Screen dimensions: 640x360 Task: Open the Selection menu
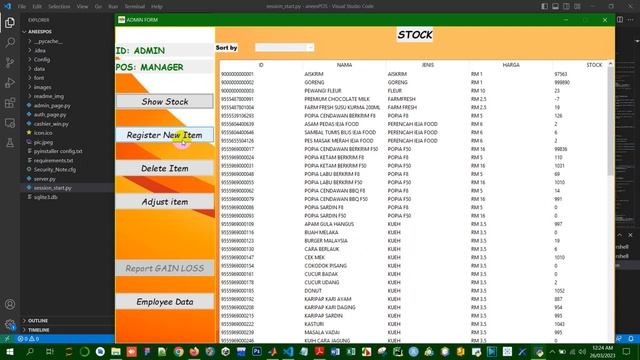tap(59, 7)
